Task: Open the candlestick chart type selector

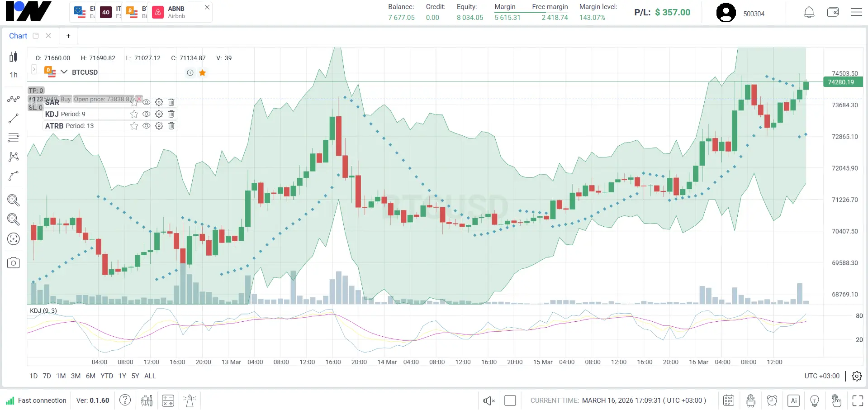Action: pos(14,57)
